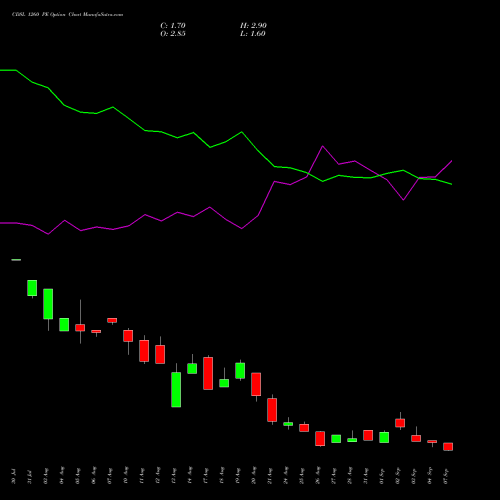
Task: Click the long-wick red candle for 05 Aug
Action: tap(80, 328)
